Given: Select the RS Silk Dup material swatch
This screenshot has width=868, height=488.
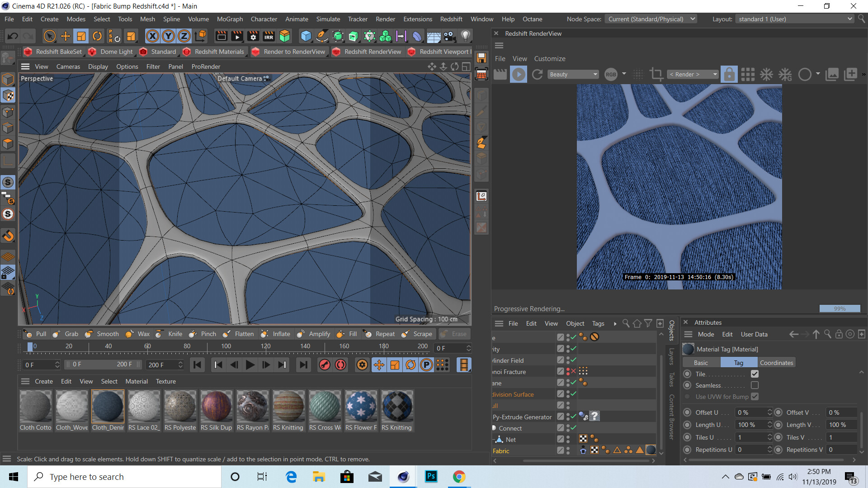Looking at the screenshot, I should coord(216,411).
